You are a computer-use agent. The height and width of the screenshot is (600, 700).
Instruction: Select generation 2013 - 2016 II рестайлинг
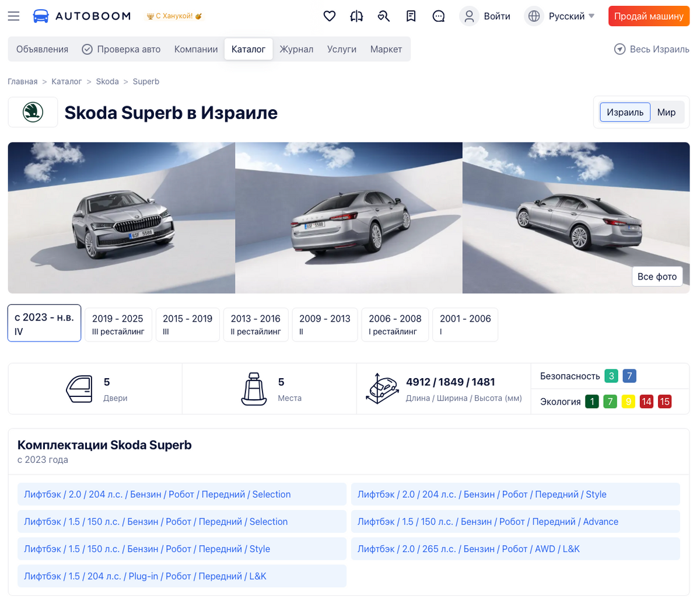(256, 325)
